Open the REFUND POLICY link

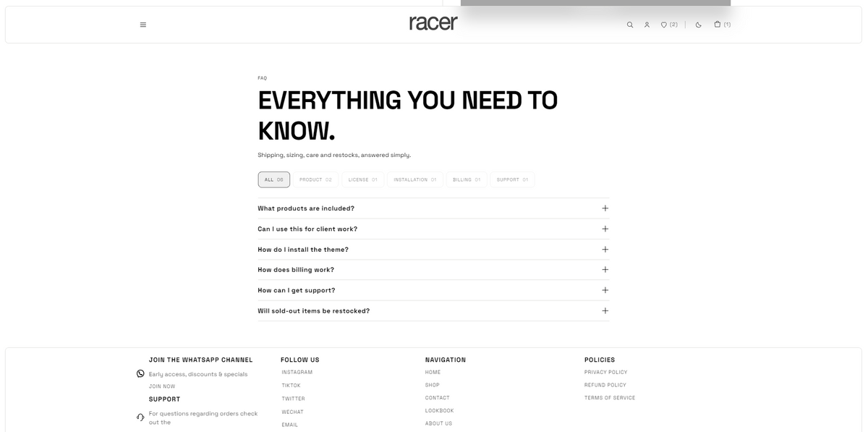tap(605, 385)
